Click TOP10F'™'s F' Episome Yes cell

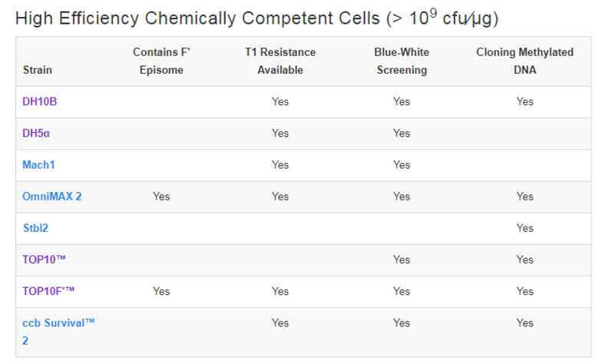[x=161, y=291]
